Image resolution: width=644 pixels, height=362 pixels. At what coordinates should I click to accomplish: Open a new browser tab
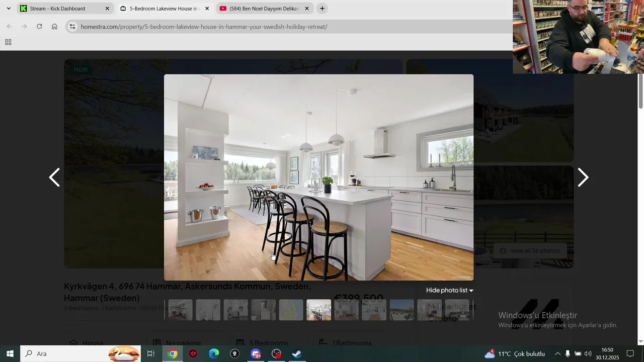coord(322,9)
